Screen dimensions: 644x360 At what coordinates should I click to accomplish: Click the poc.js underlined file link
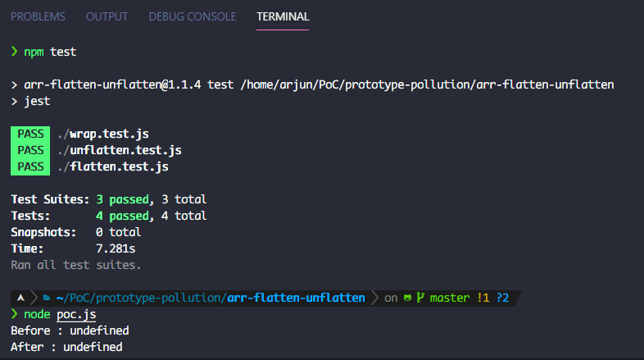76,314
